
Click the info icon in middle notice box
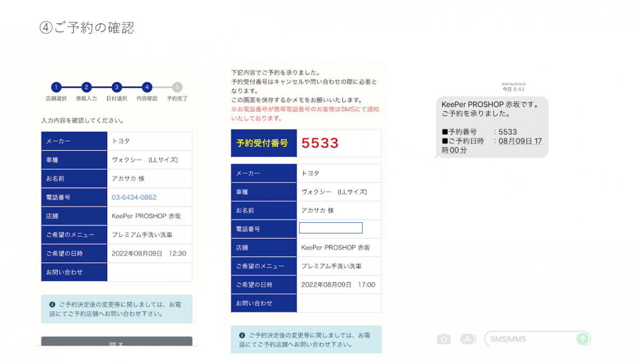242,336
